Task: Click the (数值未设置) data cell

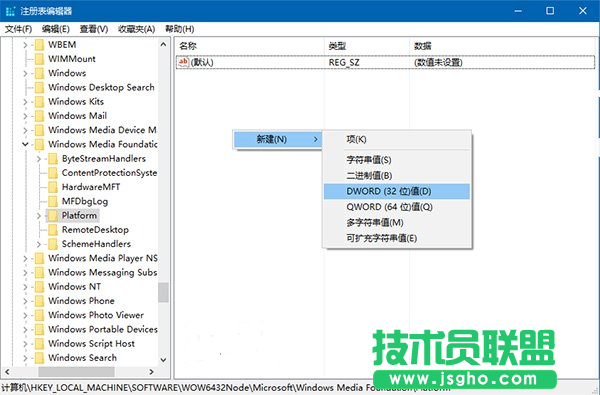Action: 438,62
